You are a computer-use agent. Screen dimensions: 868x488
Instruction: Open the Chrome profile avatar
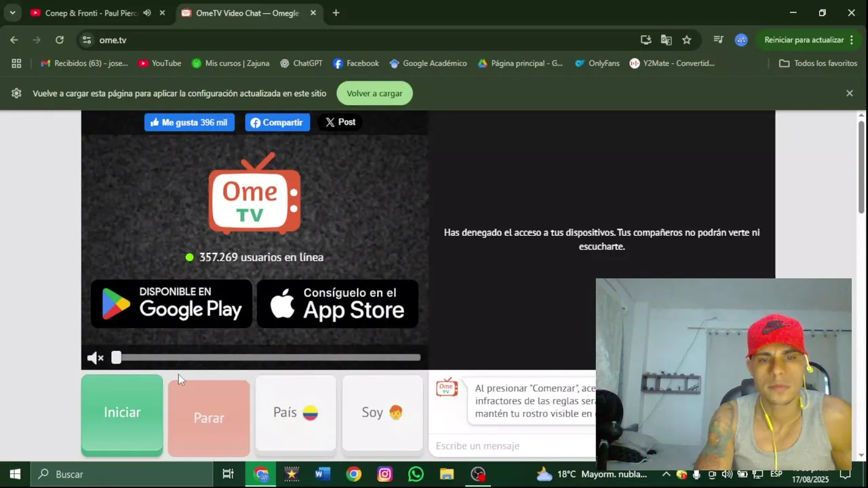coord(741,40)
